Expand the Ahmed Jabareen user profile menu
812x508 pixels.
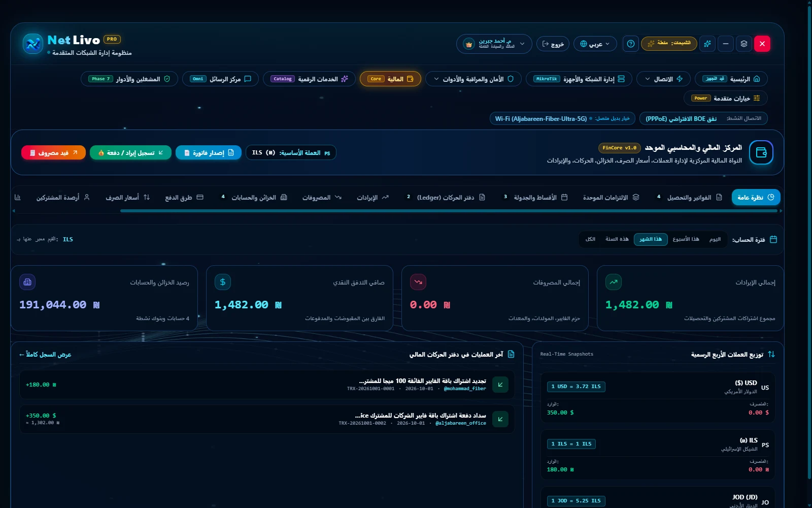pyautogui.click(x=494, y=44)
